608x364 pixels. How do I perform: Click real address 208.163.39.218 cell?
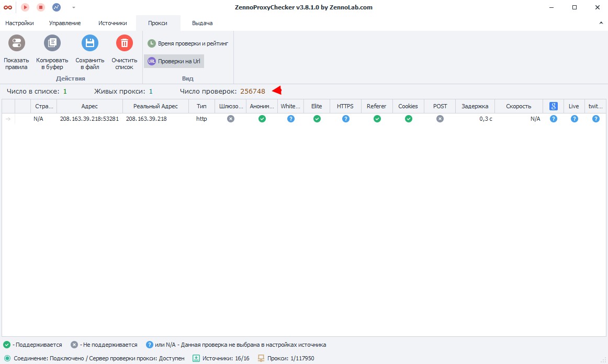(x=146, y=119)
